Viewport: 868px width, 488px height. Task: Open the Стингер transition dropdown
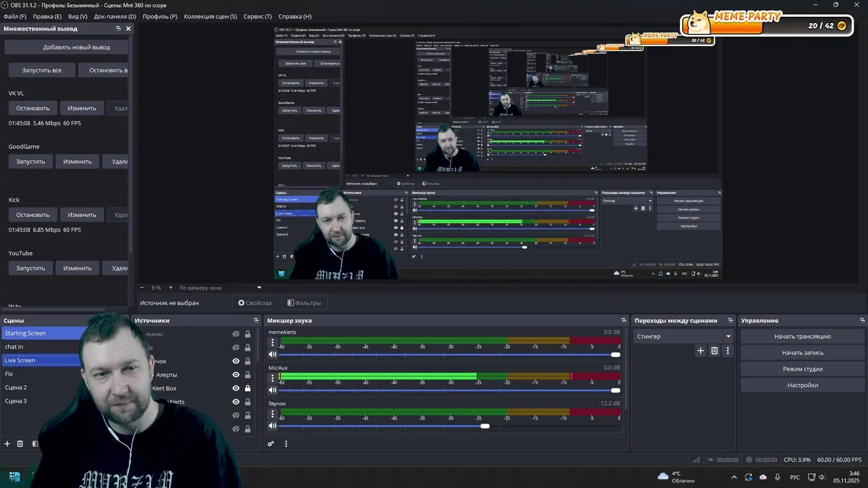(x=684, y=336)
